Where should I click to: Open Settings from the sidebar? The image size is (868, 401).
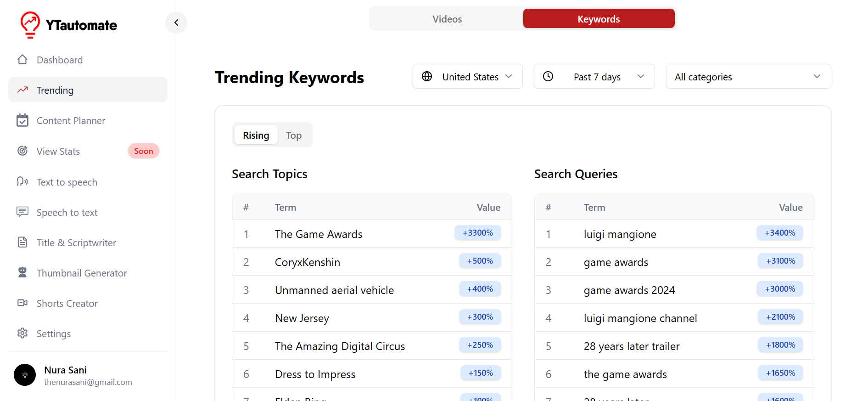pos(88,333)
